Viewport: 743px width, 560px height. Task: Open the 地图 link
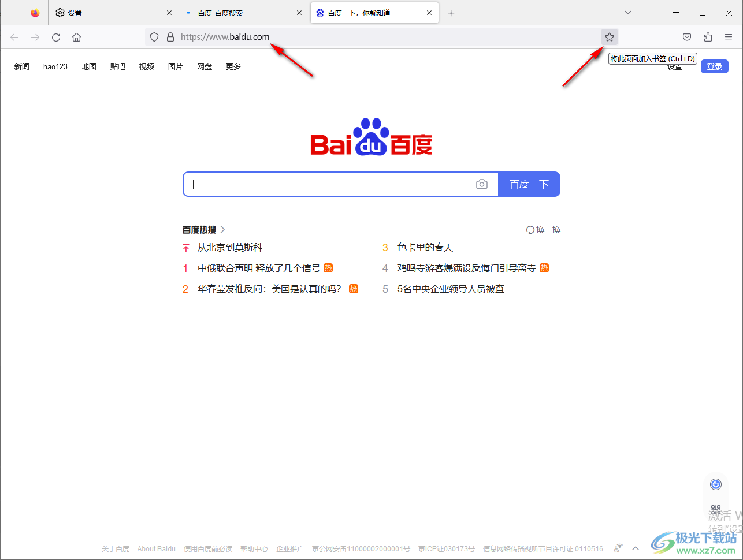[x=89, y=66]
